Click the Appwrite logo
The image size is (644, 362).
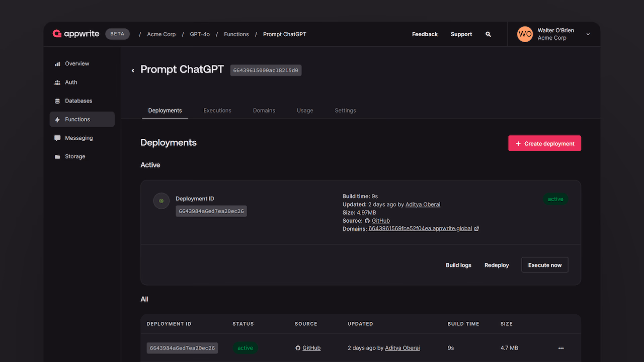[76, 34]
